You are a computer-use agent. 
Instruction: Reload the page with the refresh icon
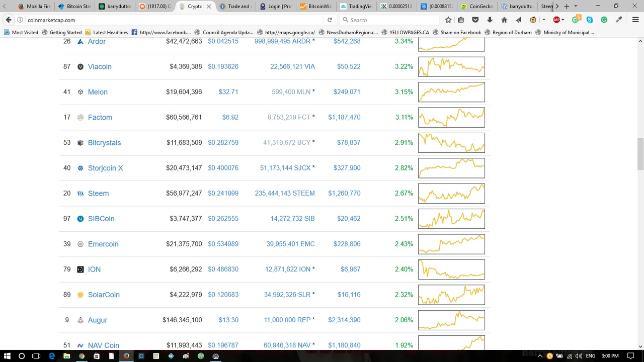pos(330,20)
